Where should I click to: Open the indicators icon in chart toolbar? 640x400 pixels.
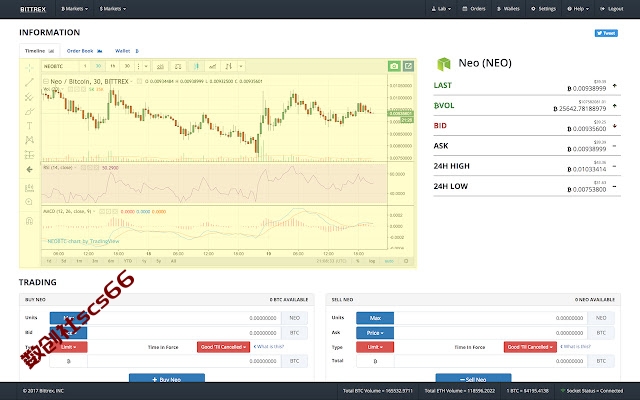[x=160, y=66]
